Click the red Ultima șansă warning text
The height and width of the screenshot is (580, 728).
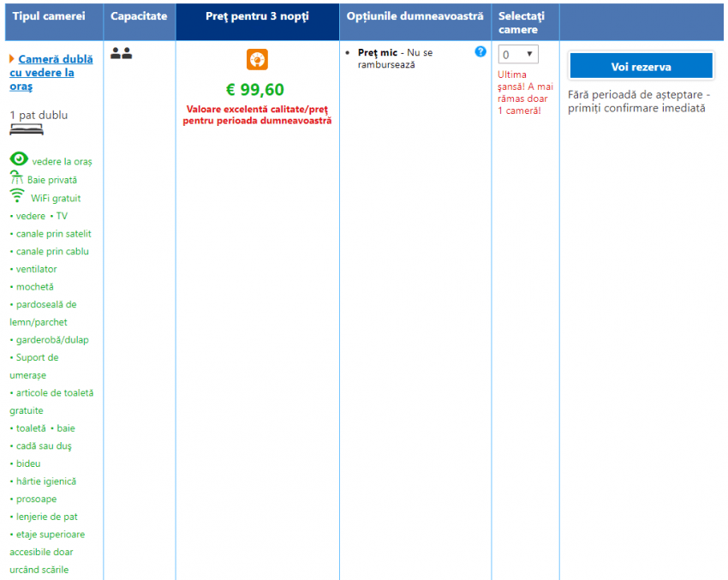pos(525,93)
